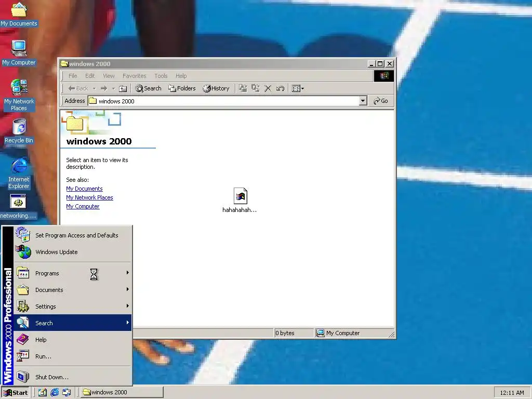This screenshot has width=532, height=399.
Task: Open the History pane
Action: (216, 88)
